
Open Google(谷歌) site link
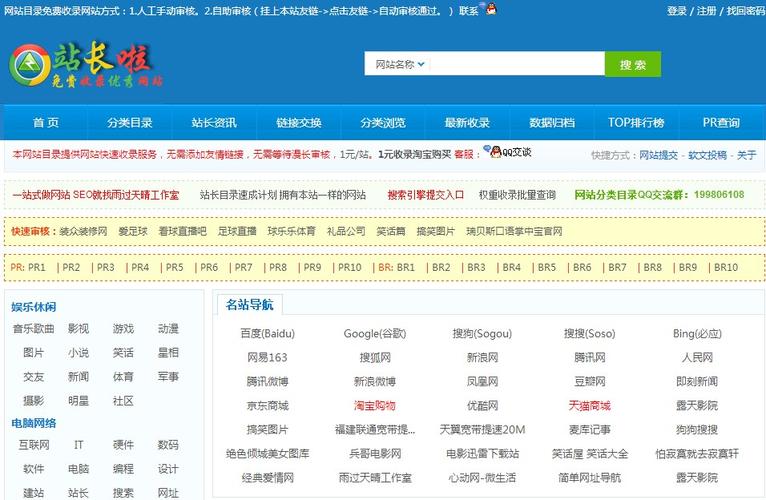pos(375,334)
